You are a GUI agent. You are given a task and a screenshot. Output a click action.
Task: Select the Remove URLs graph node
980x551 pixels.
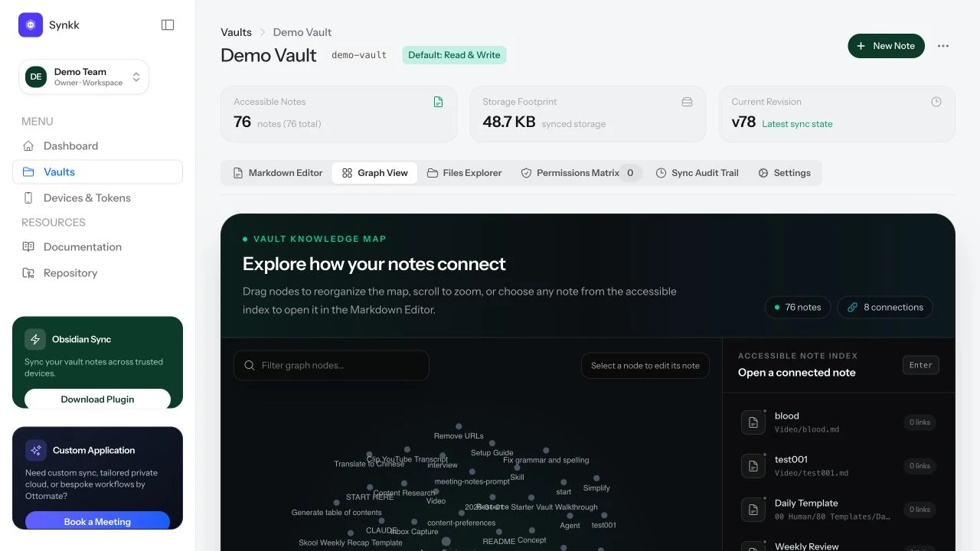(459, 427)
